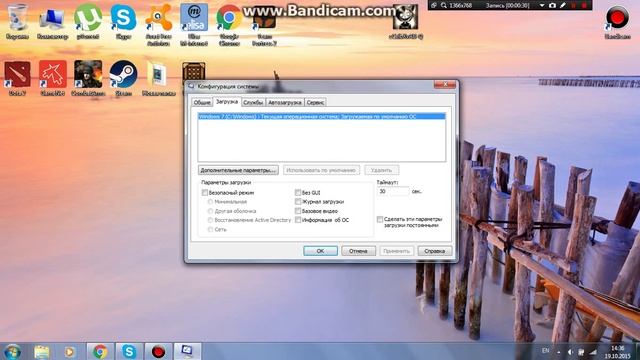Take a screenshot using the Bandicam camera icon

[x=552, y=5]
